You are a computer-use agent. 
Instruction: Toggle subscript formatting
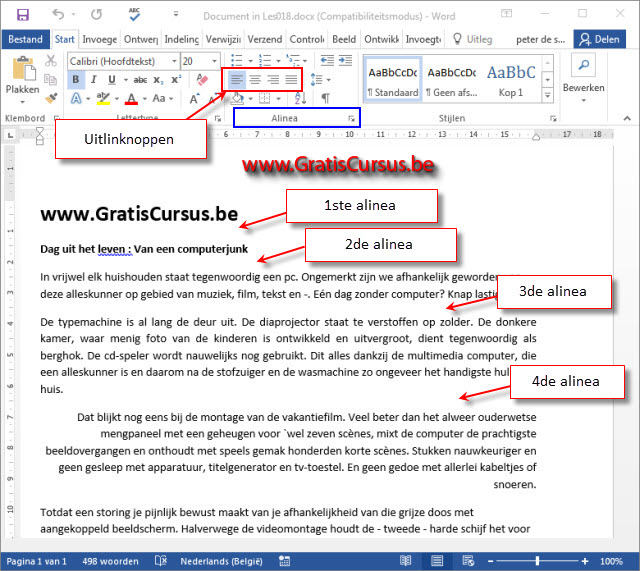click(x=158, y=80)
